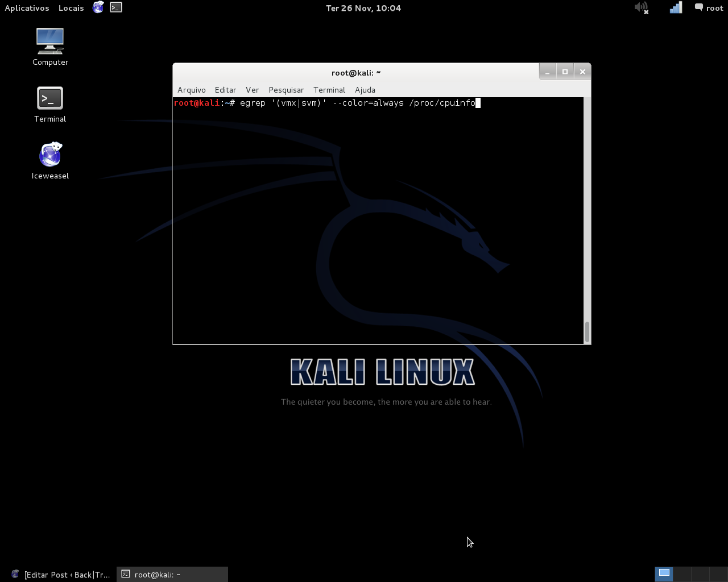Maximize the root@kali terminal window
This screenshot has width=728, height=582.
[x=565, y=72]
